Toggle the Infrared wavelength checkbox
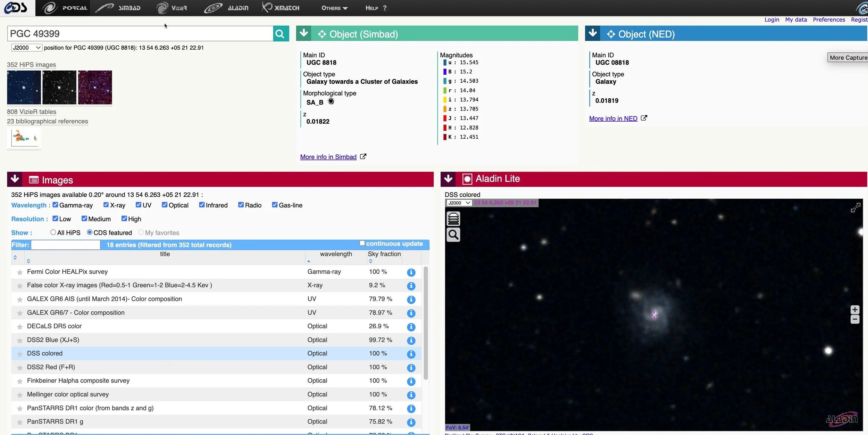Image resolution: width=868 pixels, height=435 pixels. tap(202, 205)
